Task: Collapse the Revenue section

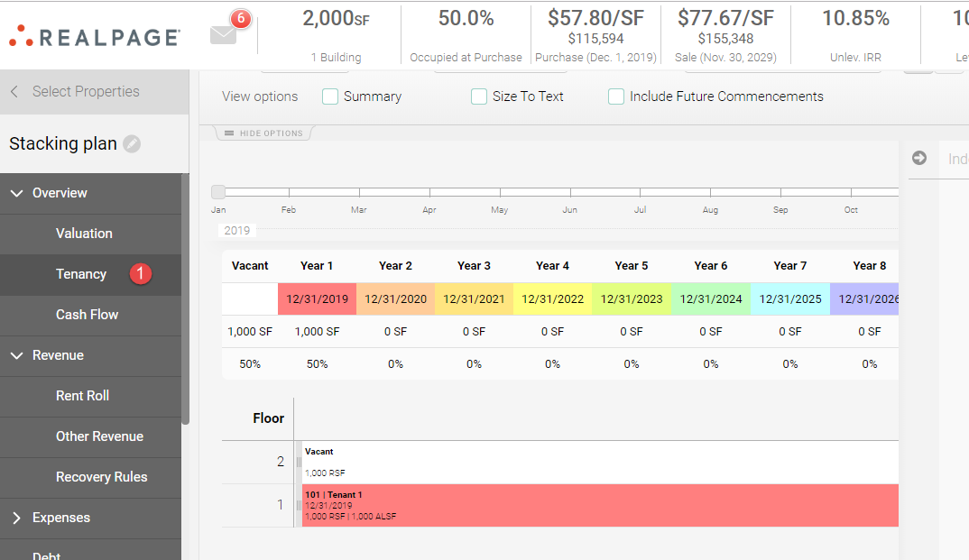Action: (16, 355)
